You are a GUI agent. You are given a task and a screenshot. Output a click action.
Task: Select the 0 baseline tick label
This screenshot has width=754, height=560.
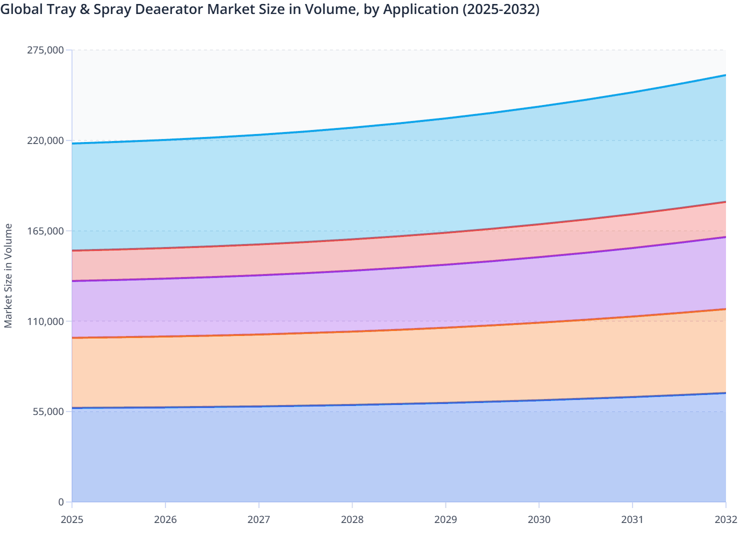coord(62,501)
